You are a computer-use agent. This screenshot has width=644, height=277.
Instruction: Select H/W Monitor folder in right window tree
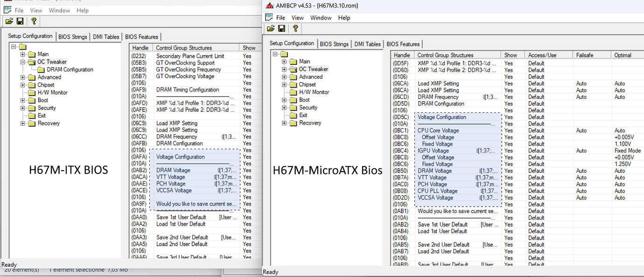pos(314,92)
